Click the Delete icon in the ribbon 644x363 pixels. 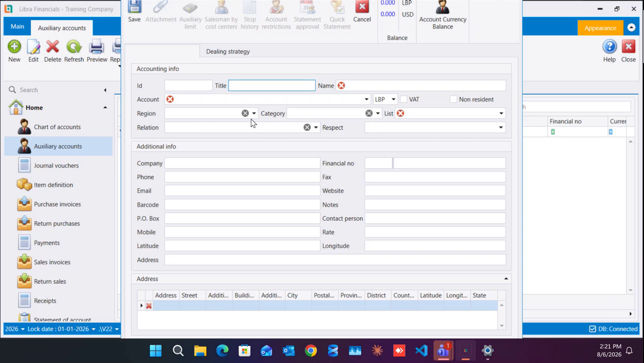[53, 47]
